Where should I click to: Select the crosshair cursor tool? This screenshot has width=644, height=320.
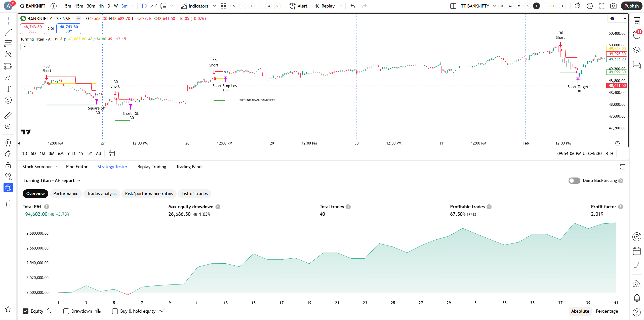click(x=8, y=21)
